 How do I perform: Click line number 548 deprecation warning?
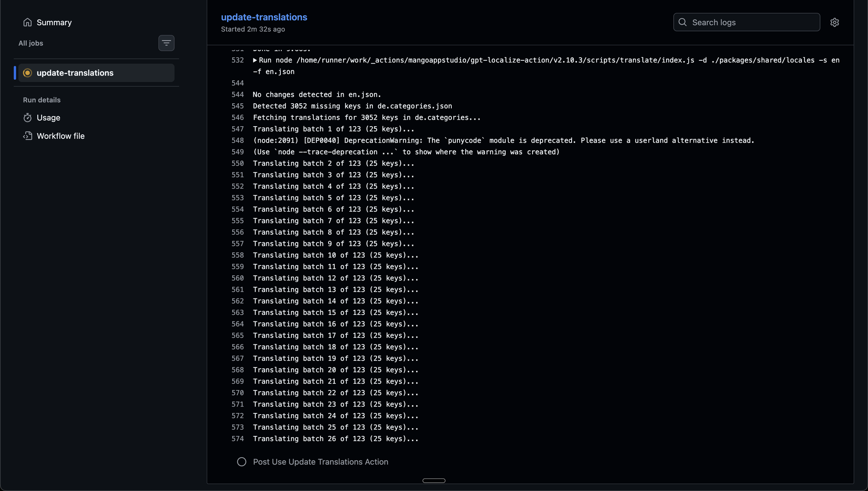(237, 141)
